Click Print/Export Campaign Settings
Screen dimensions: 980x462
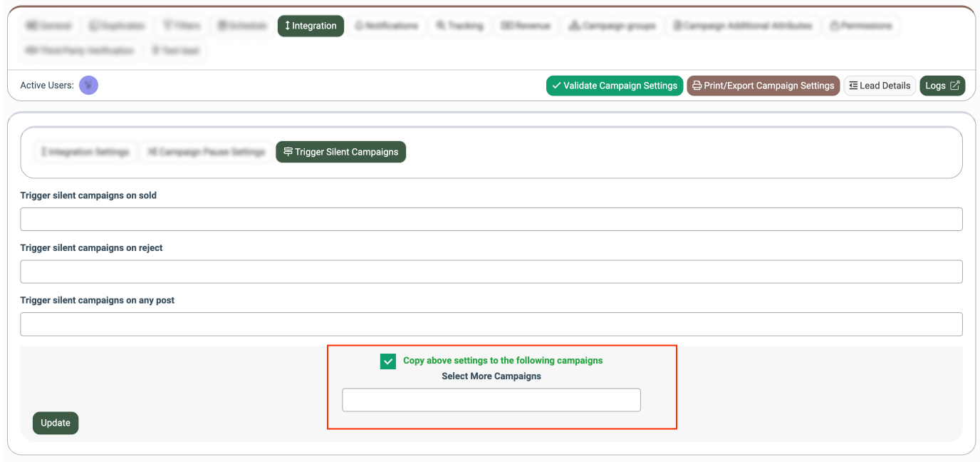point(763,86)
